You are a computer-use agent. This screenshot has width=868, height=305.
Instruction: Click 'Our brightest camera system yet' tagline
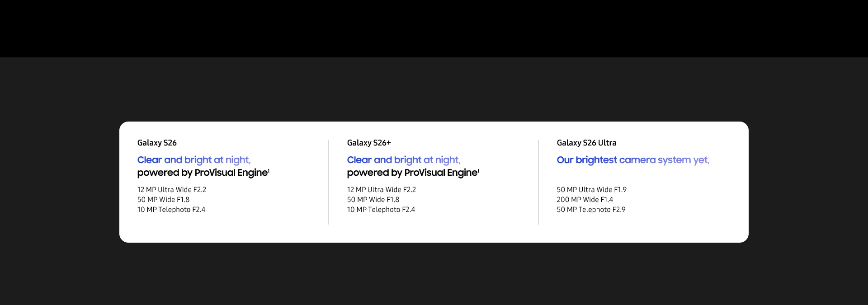point(633,160)
